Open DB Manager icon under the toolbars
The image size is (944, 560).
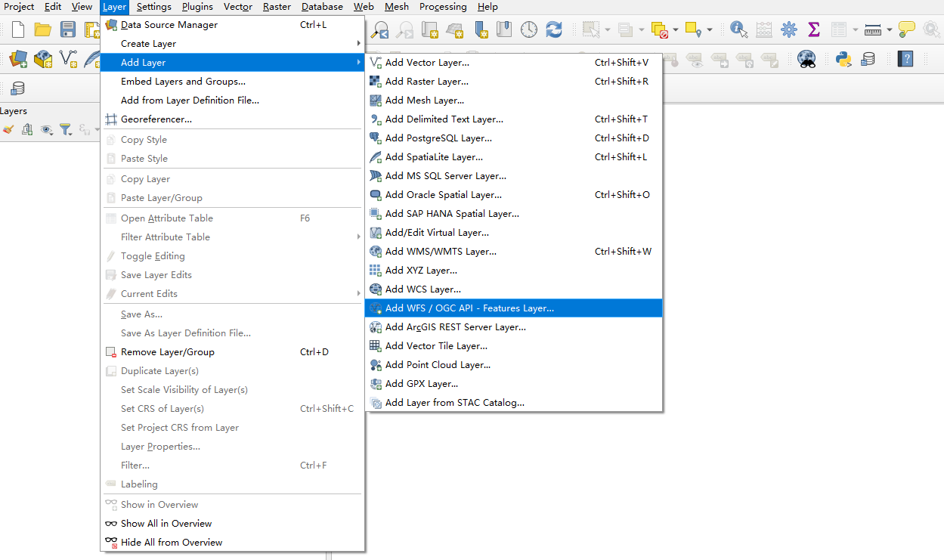[x=17, y=88]
